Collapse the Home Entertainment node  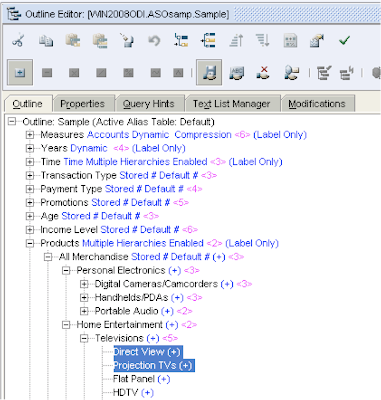click(66, 325)
